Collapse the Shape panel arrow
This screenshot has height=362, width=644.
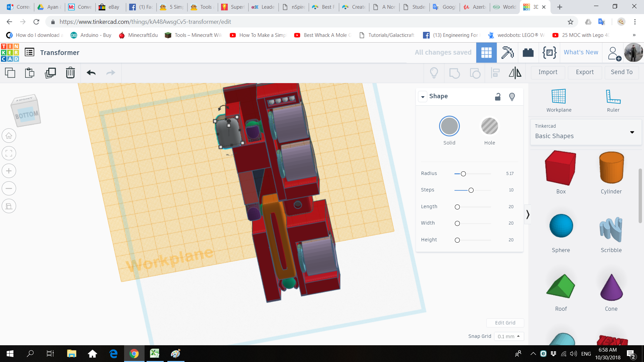[x=423, y=97]
